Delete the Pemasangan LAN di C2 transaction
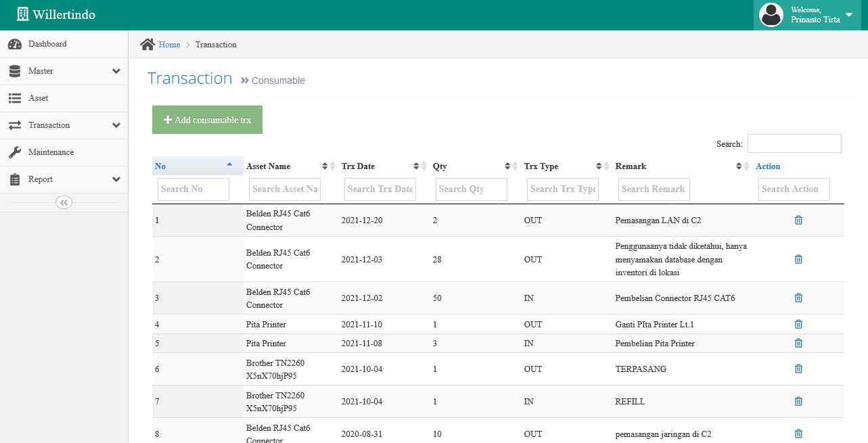The image size is (868, 443). pyautogui.click(x=798, y=220)
